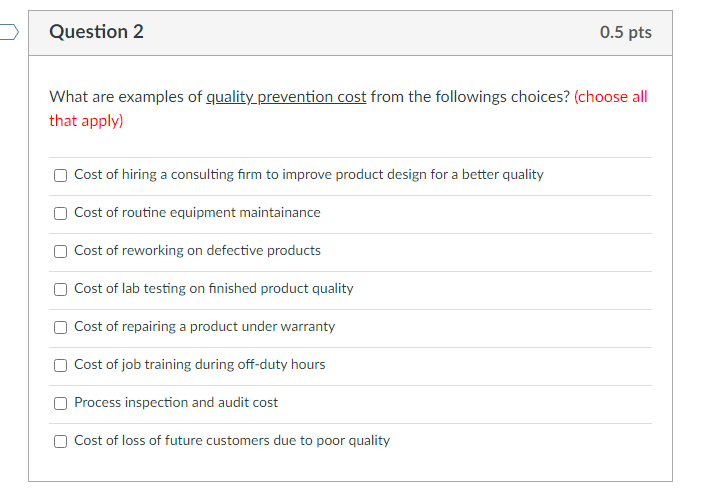The image size is (711, 500).
Task: Click the 'Cost of lab testing' label text
Action: [213, 289]
